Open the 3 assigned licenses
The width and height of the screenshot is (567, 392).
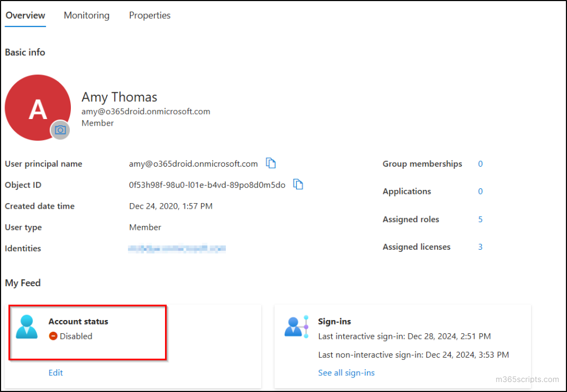480,247
